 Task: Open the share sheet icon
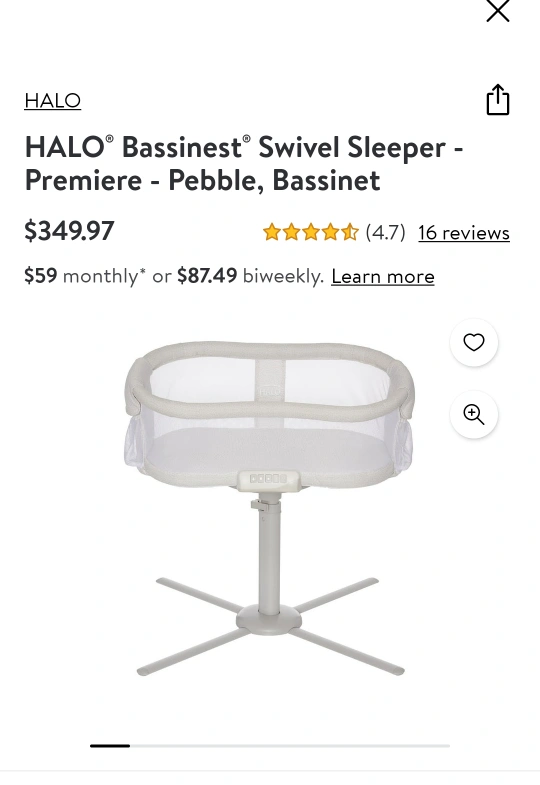pyautogui.click(x=497, y=100)
